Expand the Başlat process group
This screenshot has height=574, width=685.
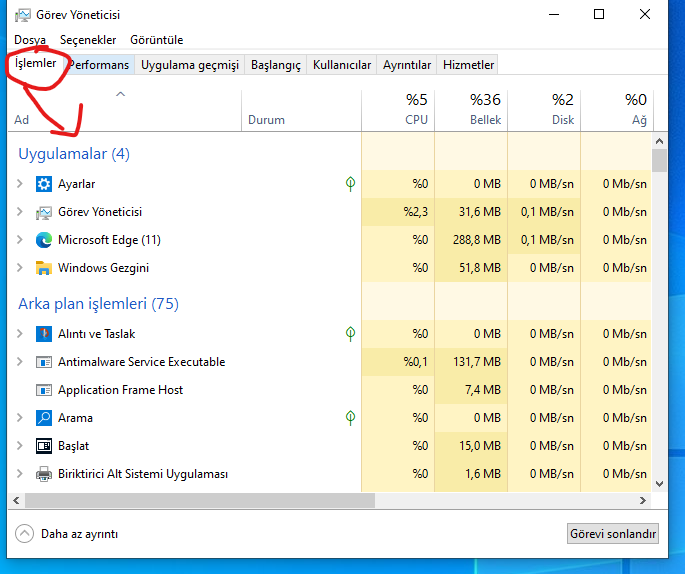20,446
